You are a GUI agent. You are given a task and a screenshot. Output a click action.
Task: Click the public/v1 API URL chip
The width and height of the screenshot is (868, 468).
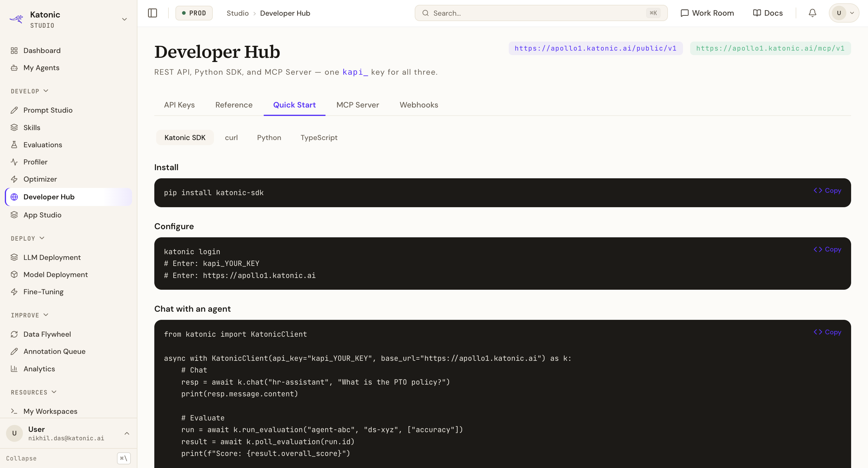point(596,48)
